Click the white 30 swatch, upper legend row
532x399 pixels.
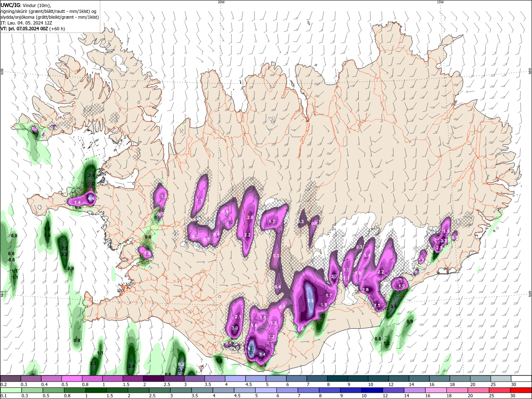click(x=522, y=379)
